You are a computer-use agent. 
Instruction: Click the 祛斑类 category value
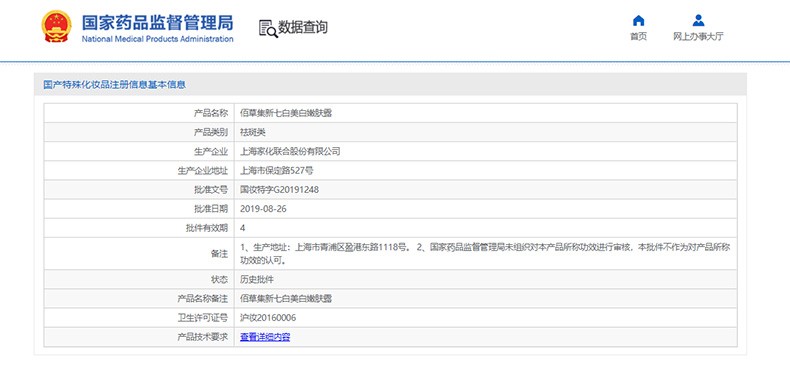[x=252, y=132]
